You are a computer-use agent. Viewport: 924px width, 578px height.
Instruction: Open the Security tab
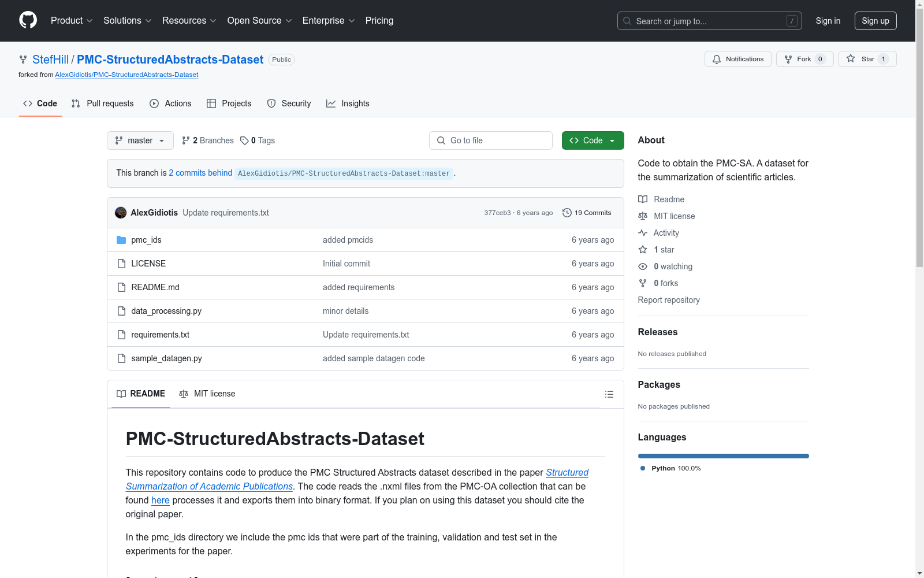(x=289, y=103)
